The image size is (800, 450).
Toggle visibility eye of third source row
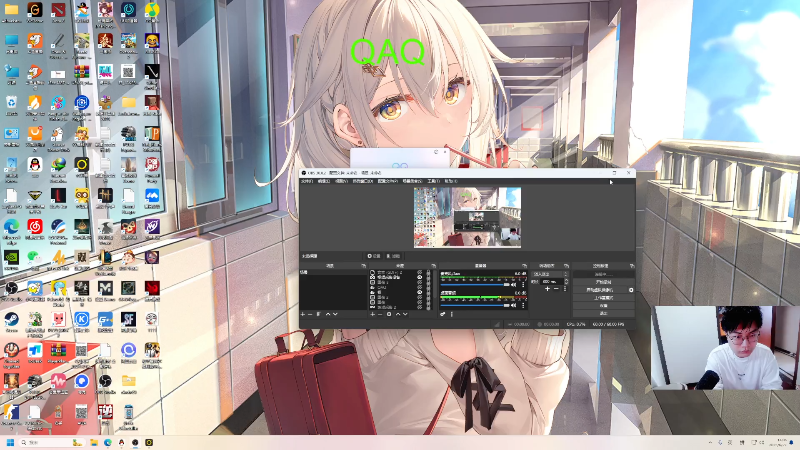click(419, 282)
